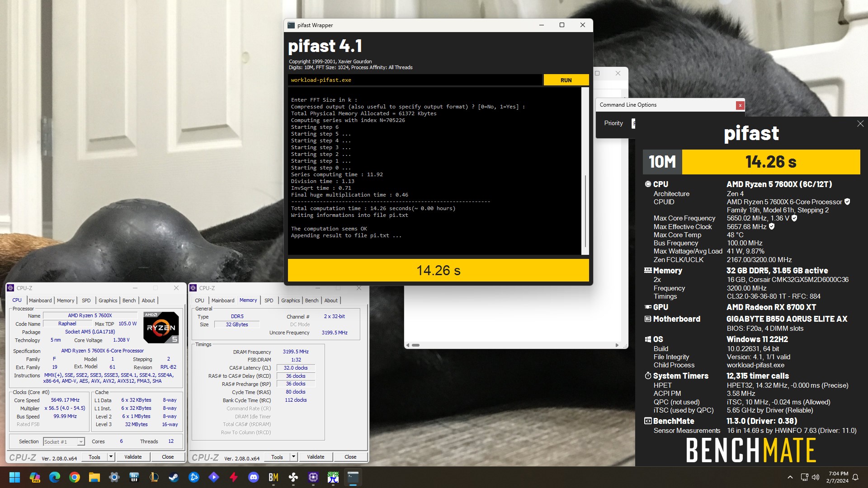Screen dimensions: 868x488
Task: Click the BenchMate version icon in panel
Action: coord(648,421)
